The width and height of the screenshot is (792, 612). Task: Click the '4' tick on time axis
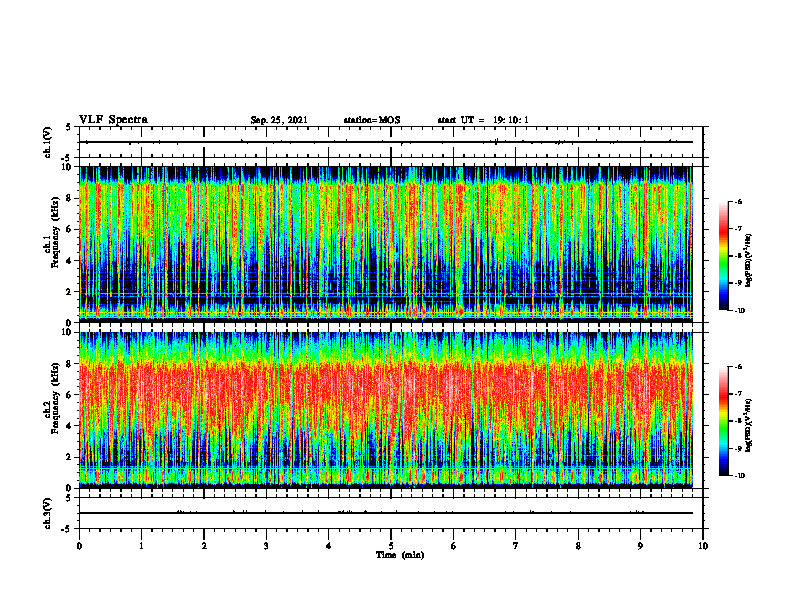coord(329,546)
